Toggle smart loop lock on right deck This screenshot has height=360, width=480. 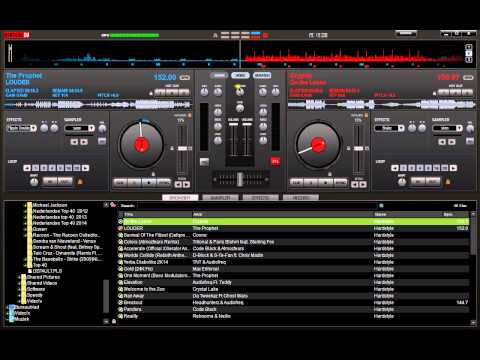(448, 182)
